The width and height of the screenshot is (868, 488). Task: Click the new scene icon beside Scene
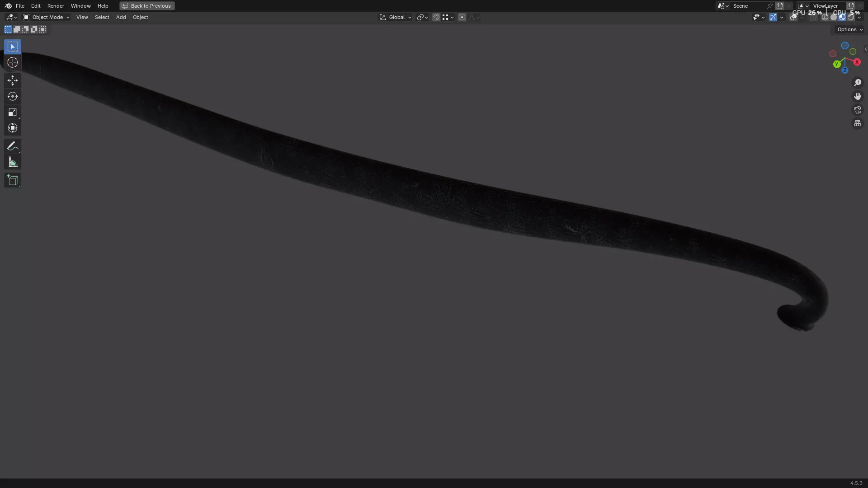point(780,6)
